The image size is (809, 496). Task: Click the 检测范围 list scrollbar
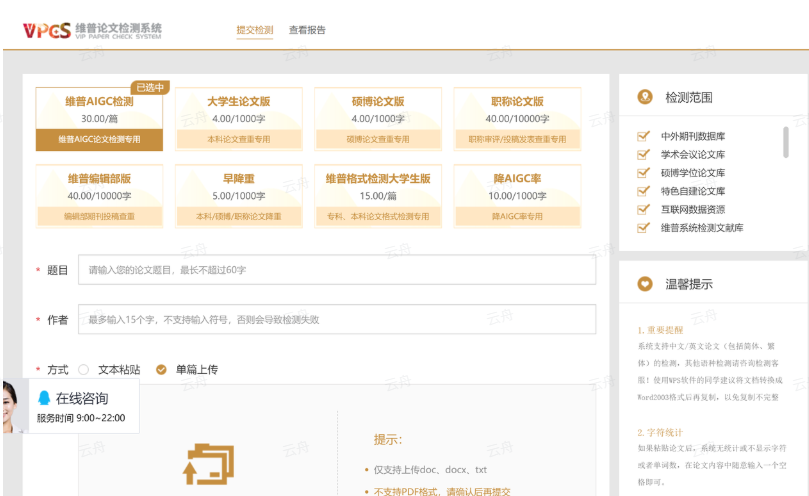pyautogui.click(x=786, y=142)
